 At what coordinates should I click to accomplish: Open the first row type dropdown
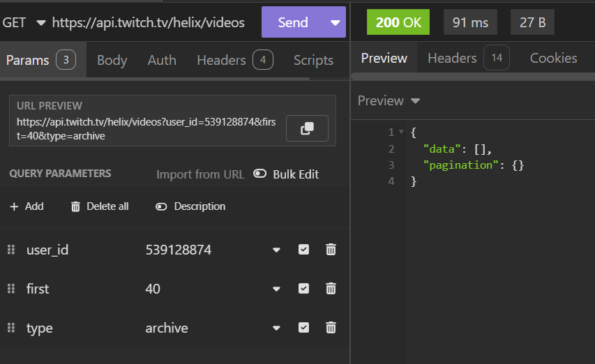tap(276, 289)
